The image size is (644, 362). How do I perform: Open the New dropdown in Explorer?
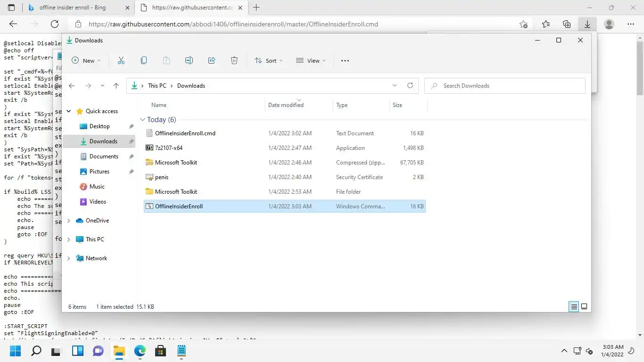pyautogui.click(x=86, y=60)
